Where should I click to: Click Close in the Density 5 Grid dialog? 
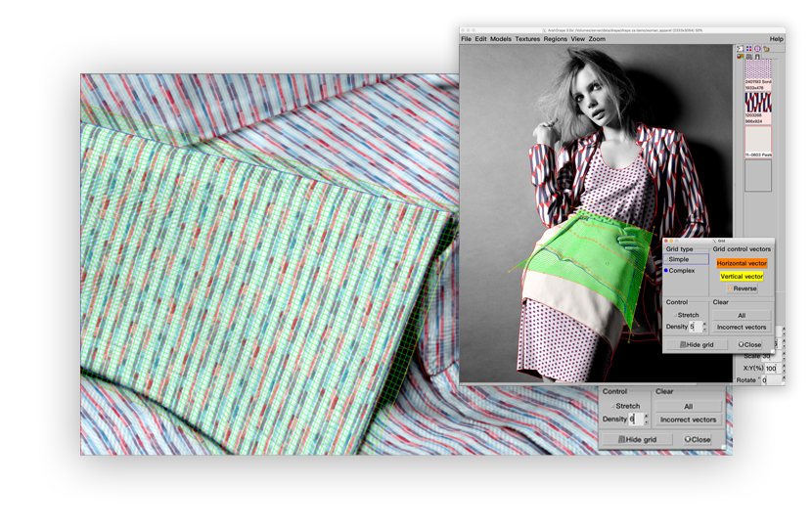(x=749, y=344)
